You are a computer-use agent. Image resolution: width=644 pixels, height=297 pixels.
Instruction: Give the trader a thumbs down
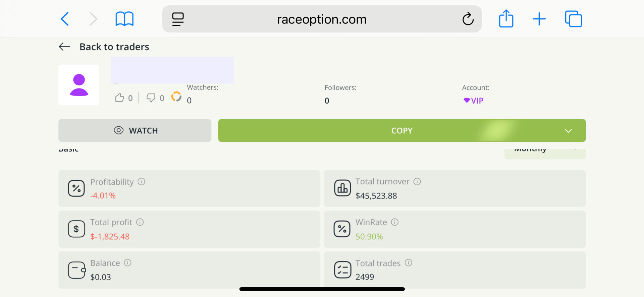(151, 98)
